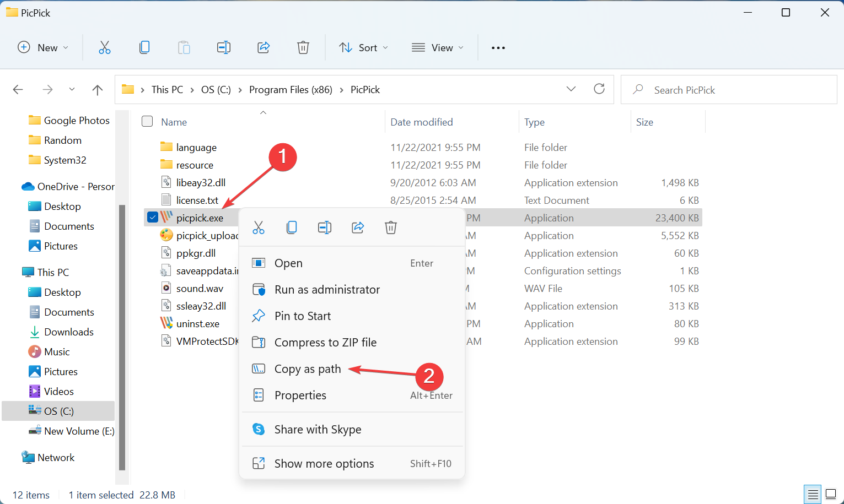Open the See more ellipsis menu in the toolbar

click(498, 48)
